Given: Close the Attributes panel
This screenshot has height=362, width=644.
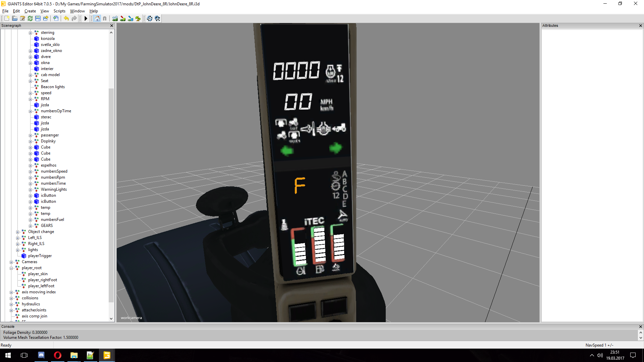Looking at the screenshot, I should [640, 26].
